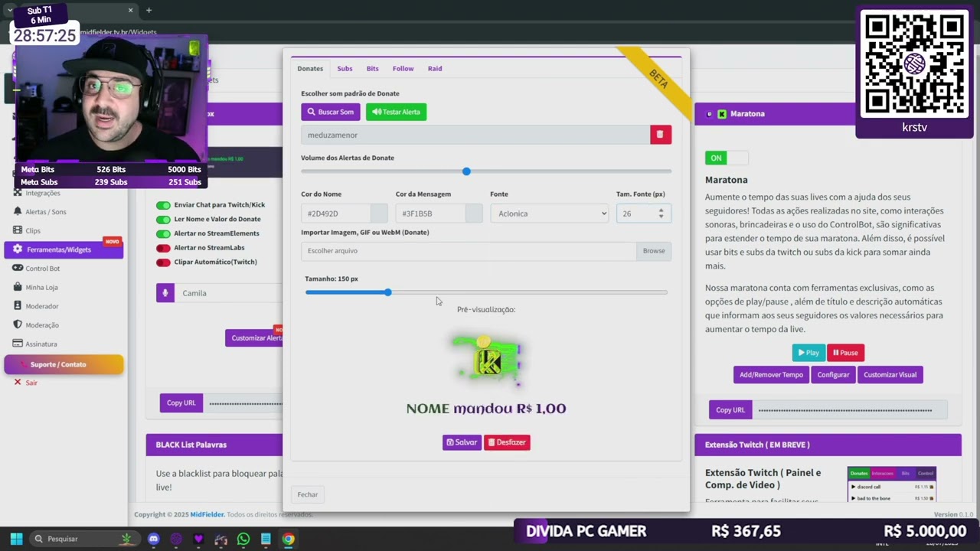This screenshot has height=551, width=980.
Task: Click the Cor do Nome color swatch
Action: (x=379, y=214)
